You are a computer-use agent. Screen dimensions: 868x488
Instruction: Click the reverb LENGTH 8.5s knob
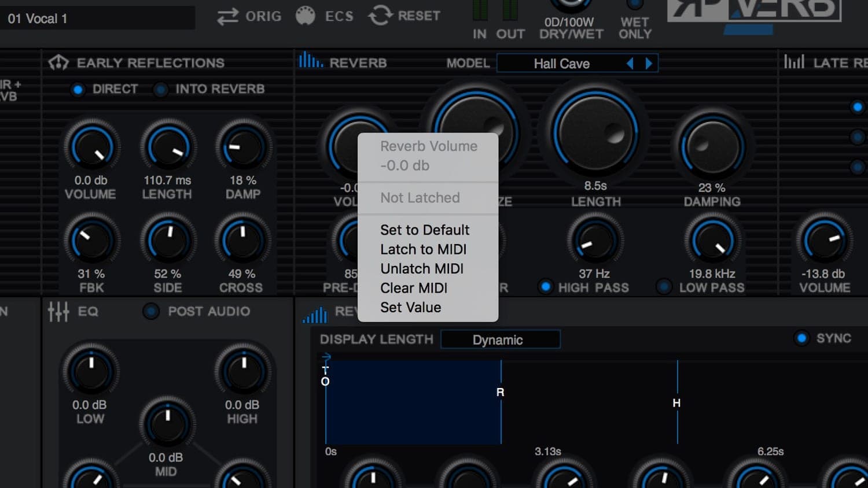click(595, 132)
